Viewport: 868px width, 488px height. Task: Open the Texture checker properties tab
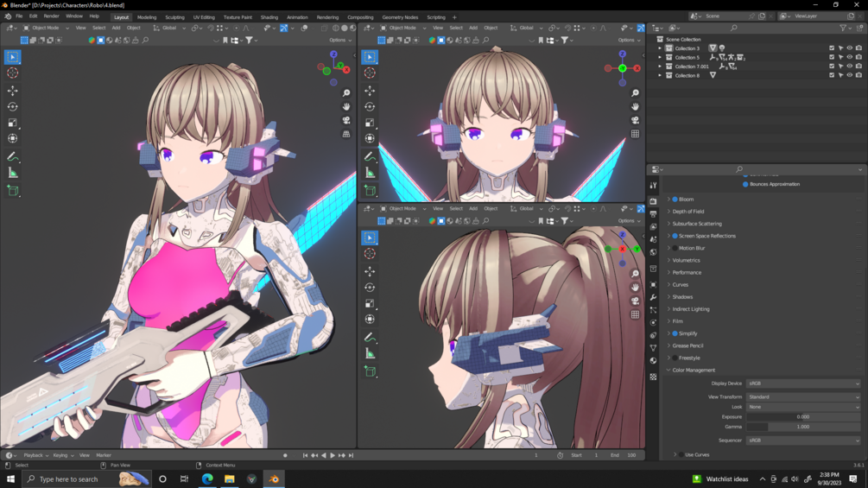(x=653, y=377)
